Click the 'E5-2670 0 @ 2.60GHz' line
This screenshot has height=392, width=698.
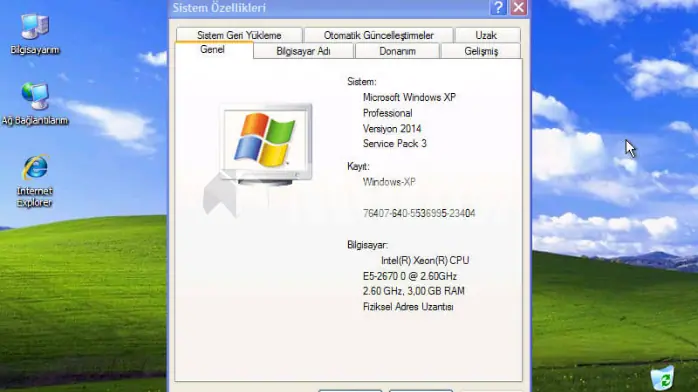pos(410,276)
